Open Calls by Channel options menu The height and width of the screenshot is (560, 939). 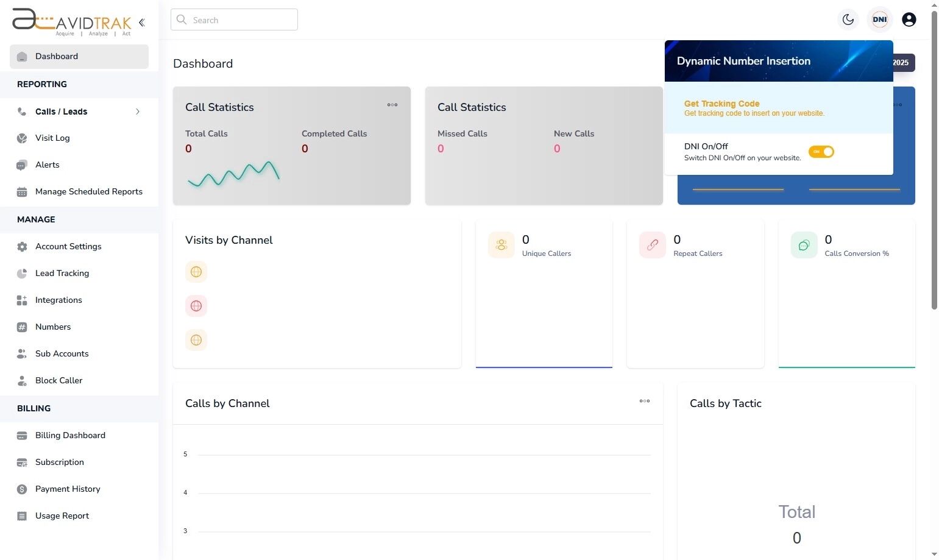coord(644,401)
